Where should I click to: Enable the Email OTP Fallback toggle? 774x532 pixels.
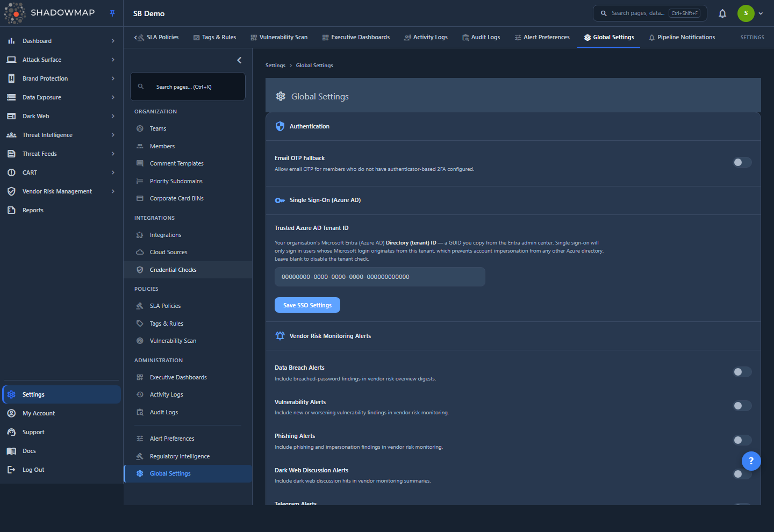coord(742,162)
